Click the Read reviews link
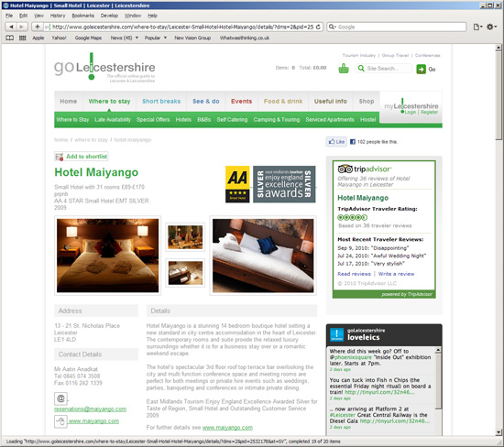This screenshot has width=504, height=447. pos(354,274)
